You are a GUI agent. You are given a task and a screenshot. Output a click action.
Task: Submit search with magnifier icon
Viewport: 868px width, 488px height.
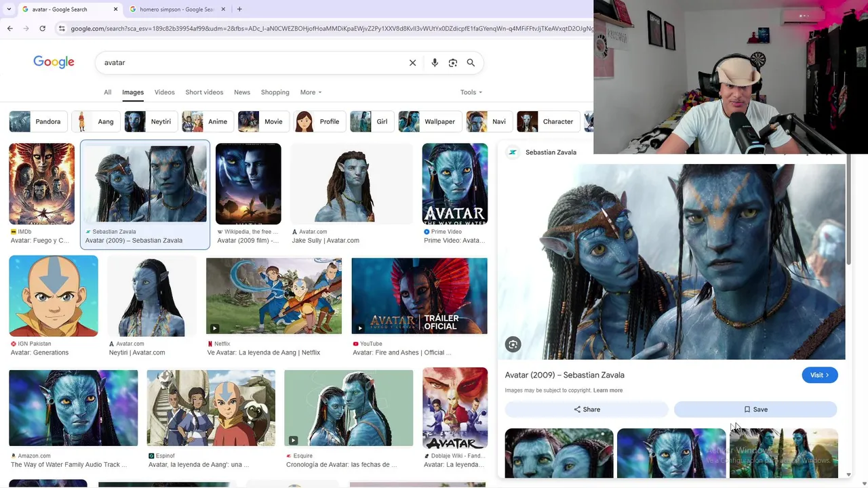pos(471,62)
